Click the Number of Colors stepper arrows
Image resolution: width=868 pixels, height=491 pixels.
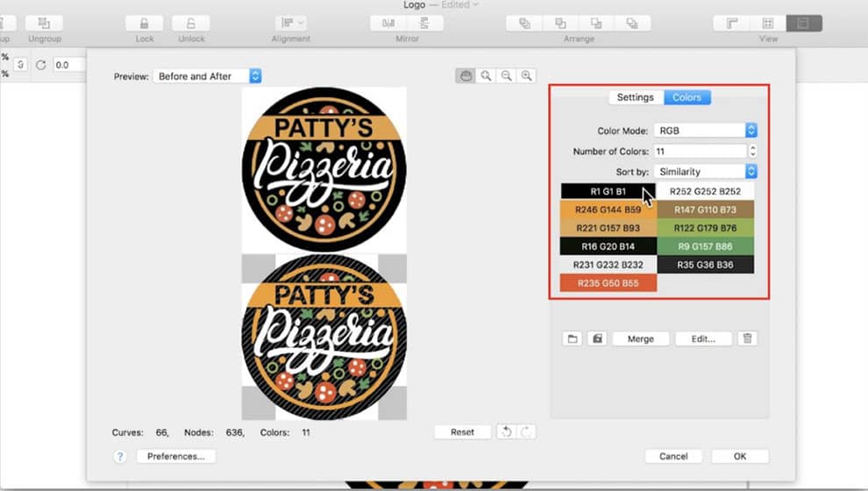pyautogui.click(x=751, y=152)
